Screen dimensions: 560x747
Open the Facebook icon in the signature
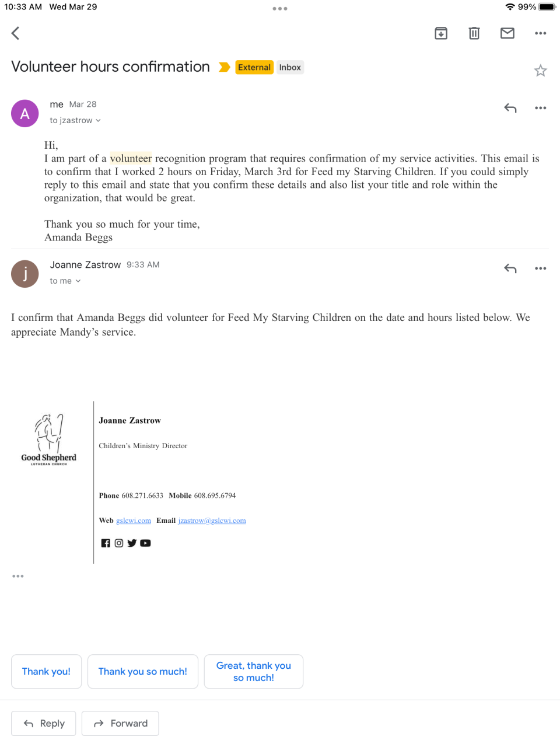pyautogui.click(x=106, y=543)
